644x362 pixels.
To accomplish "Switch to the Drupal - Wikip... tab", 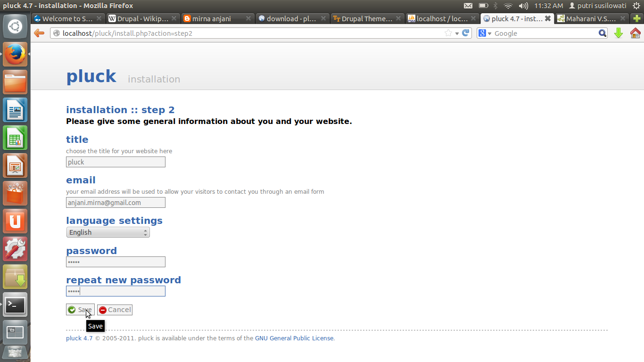I will coord(143,18).
